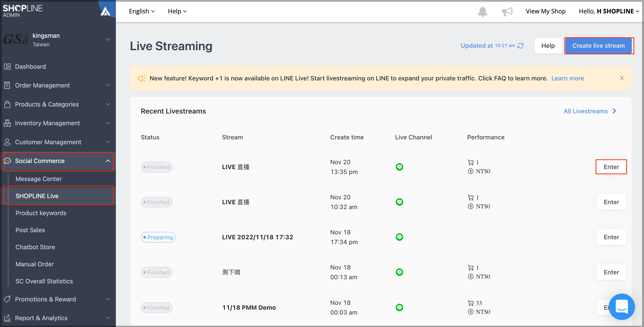Viewport: 644px width, 327px height.
Task: Click Finished badge of 測下唷 stream
Action: pyautogui.click(x=156, y=272)
